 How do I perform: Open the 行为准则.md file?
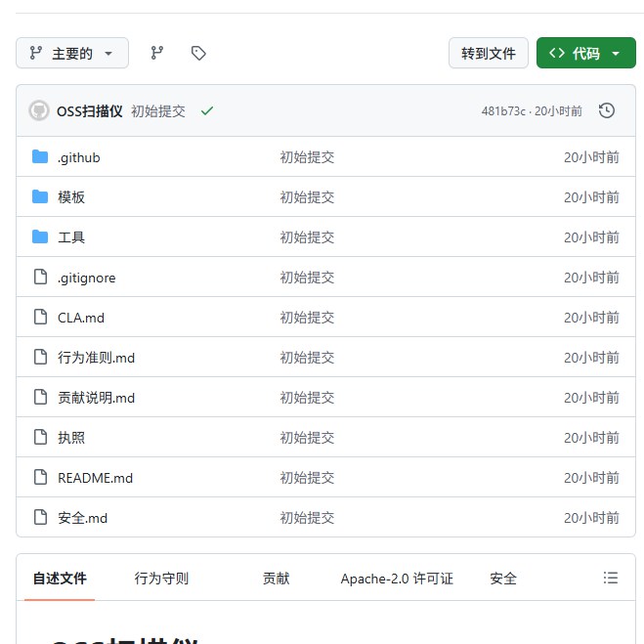tap(96, 358)
